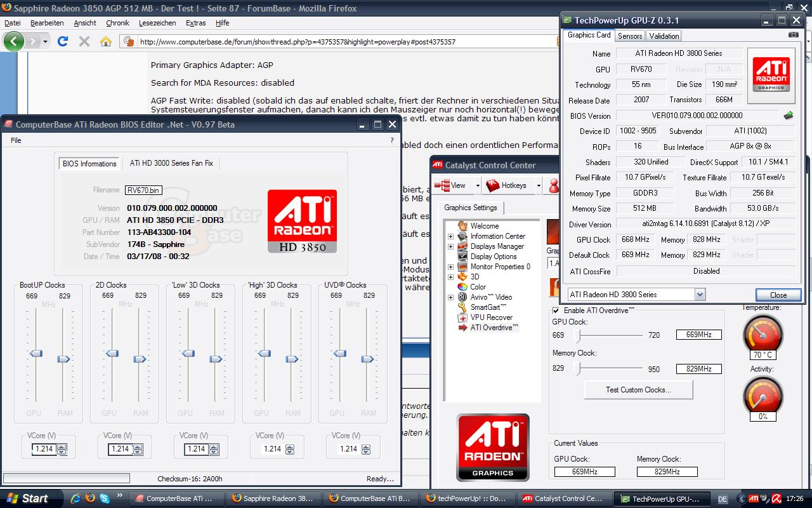Viewport: 812px width, 508px height.
Task: Expand Monitor Properties 0 tree node
Action: point(450,267)
